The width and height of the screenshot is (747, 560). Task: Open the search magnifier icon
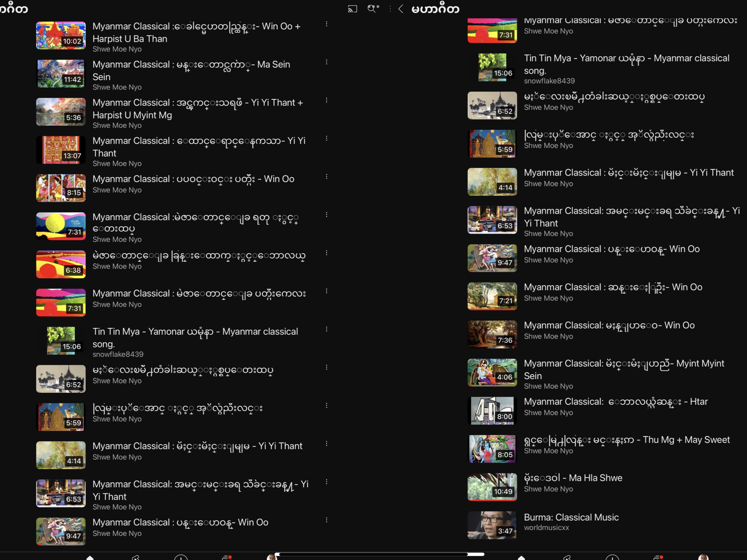click(x=372, y=9)
